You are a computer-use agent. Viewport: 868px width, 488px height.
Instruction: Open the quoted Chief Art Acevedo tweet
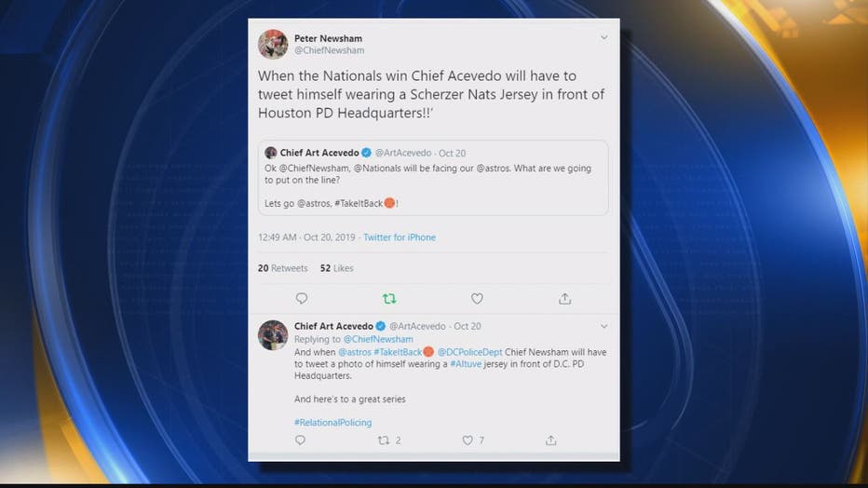433,178
